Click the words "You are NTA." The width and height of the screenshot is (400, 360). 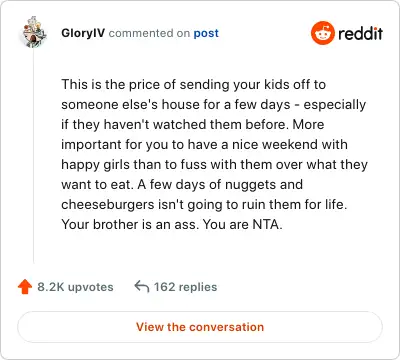[x=243, y=224]
